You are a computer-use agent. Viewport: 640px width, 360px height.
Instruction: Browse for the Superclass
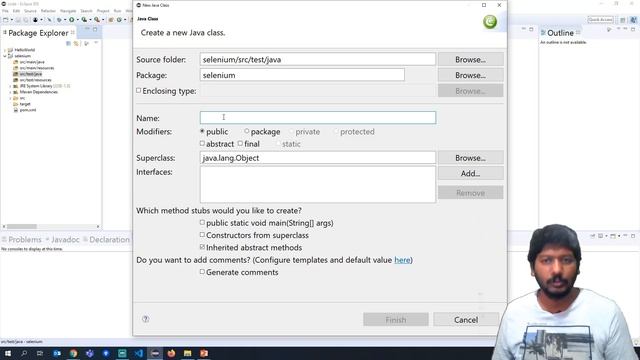click(x=470, y=158)
